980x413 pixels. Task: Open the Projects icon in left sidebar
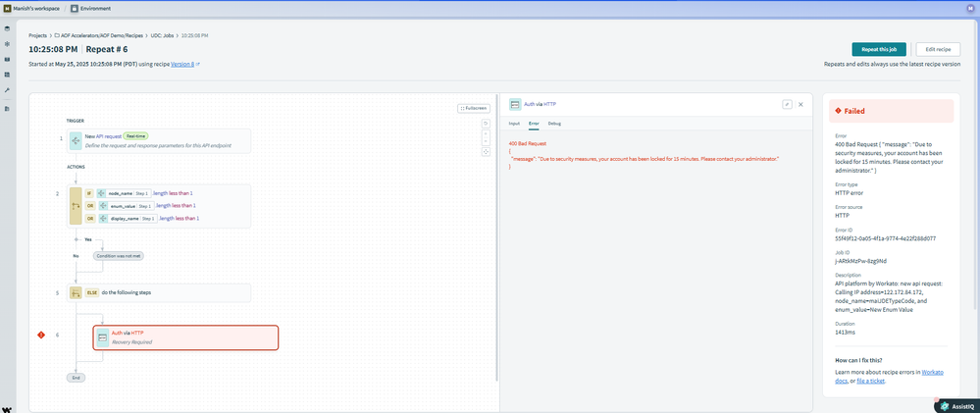click(x=7, y=29)
